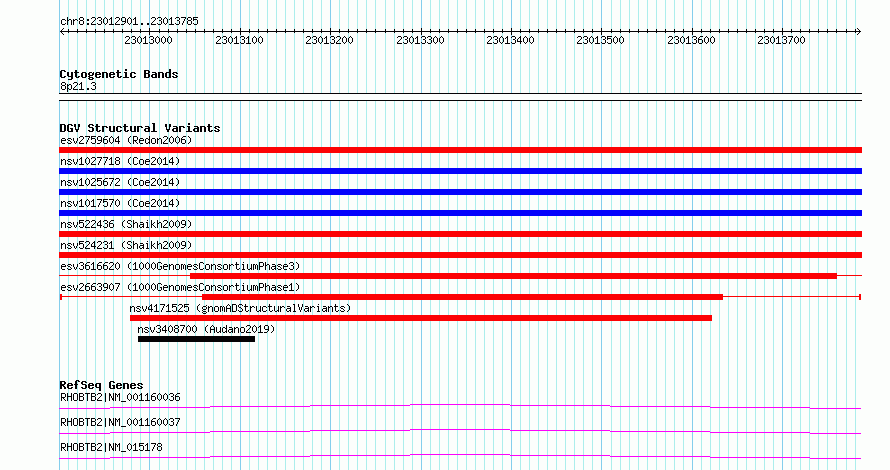Open the RHOBTB2|NM_001160036 gene label
Viewport: 890px width, 470px height.
click(x=120, y=397)
